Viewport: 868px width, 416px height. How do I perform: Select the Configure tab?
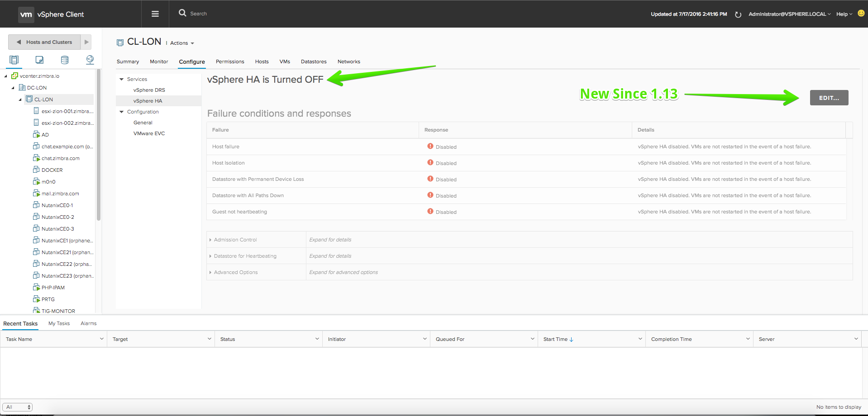(192, 62)
